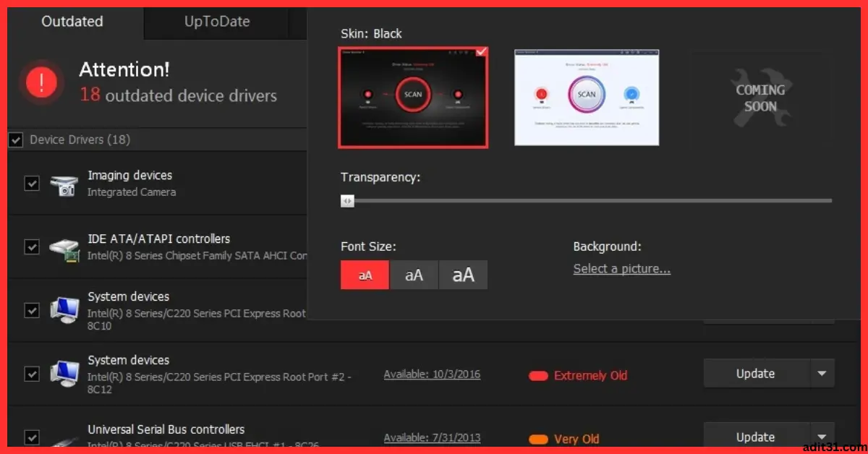The width and height of the screenshot is (868, 454).
Task: Switch to the Outdated tab
Action: pos(72,22)
